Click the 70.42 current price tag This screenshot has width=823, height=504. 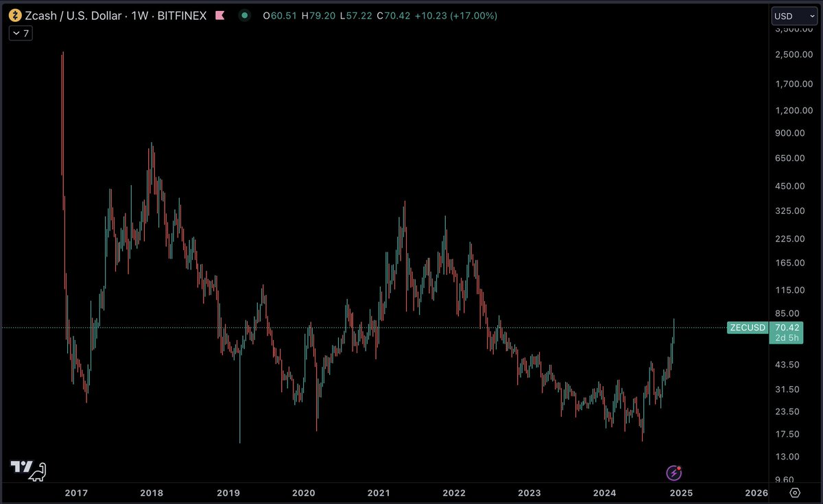786,327
